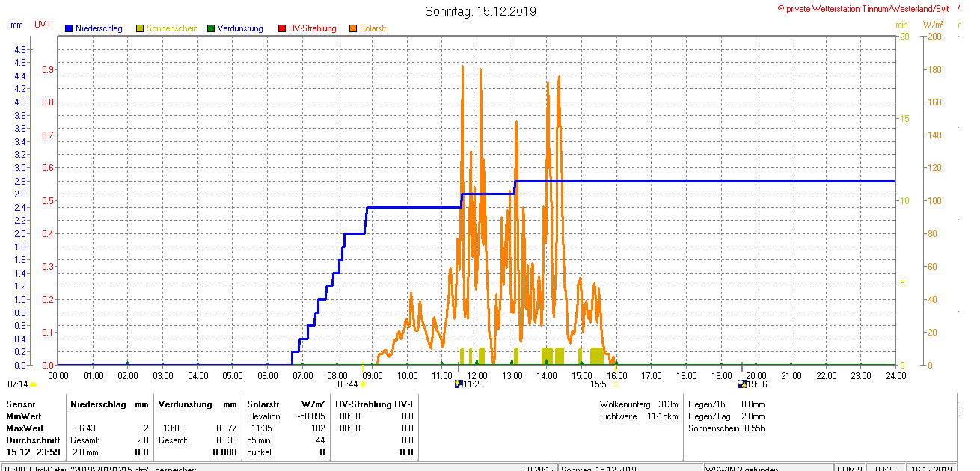Click the mm axis unit label

[x=17, y=25]
